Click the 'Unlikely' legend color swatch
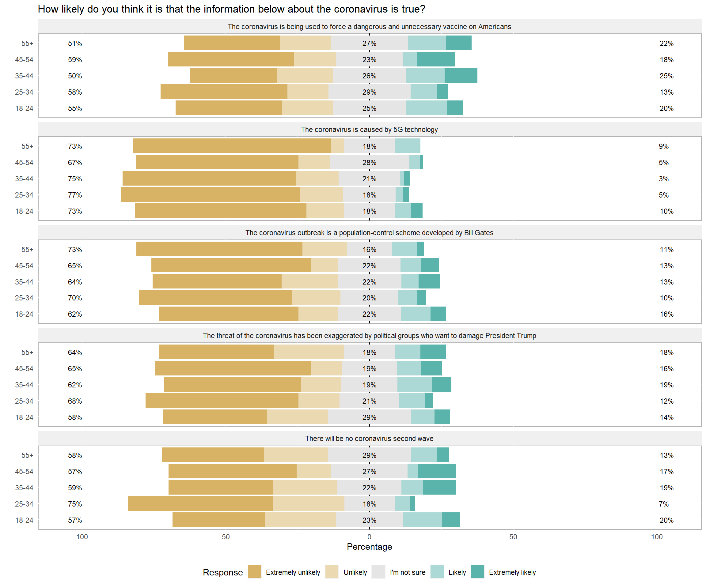 coord(332,572)
